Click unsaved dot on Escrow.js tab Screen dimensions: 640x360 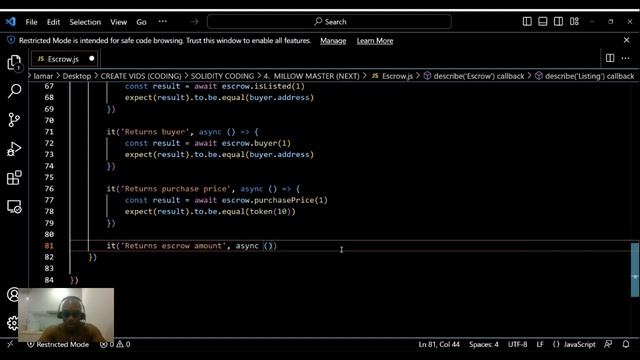91,58
